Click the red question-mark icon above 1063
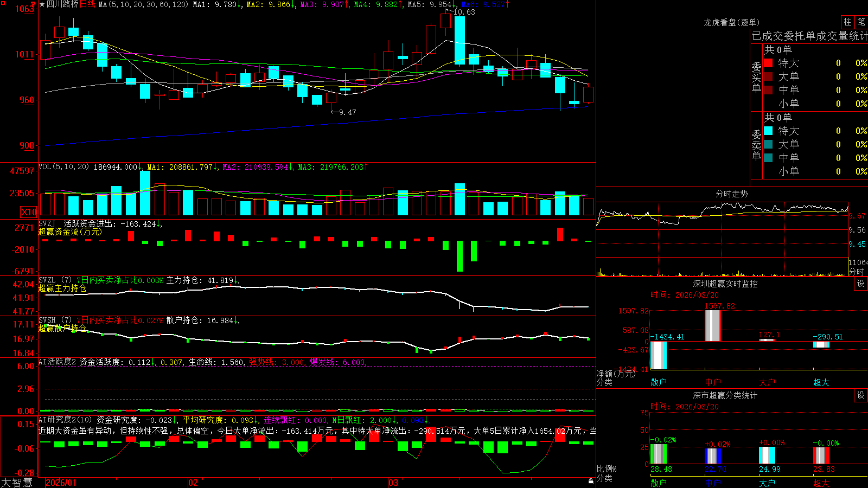This screenshot has width=868, height=488. tap(34, 3)
